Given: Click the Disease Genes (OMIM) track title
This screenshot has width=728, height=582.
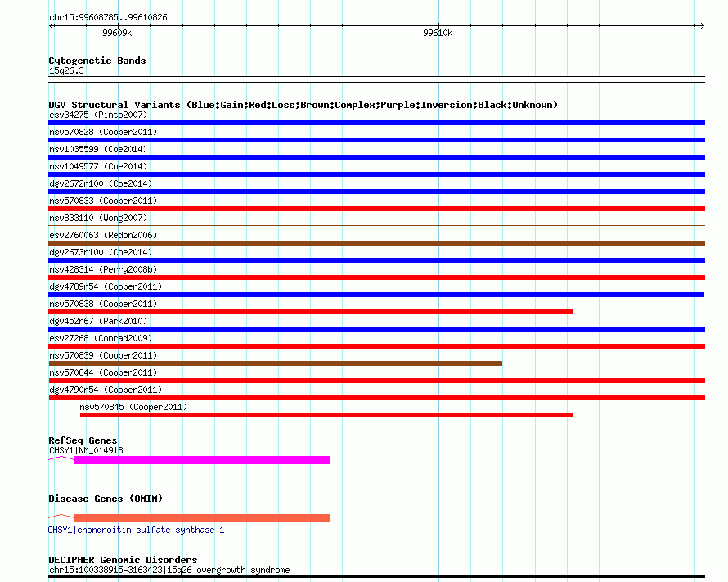Looking at the screenshot, I should [x=106, y=499].
